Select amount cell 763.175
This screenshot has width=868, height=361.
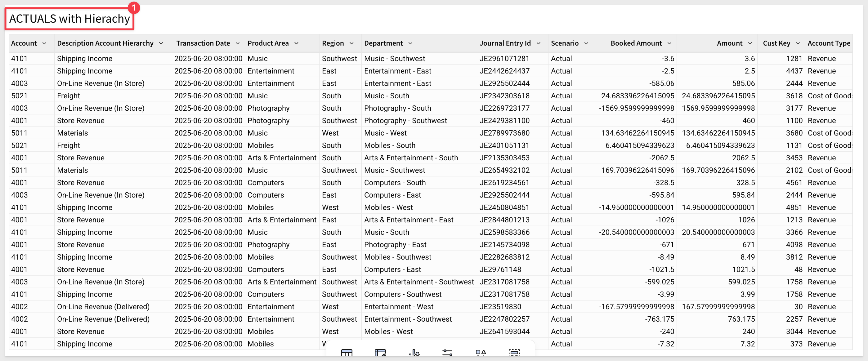point(741,319)
